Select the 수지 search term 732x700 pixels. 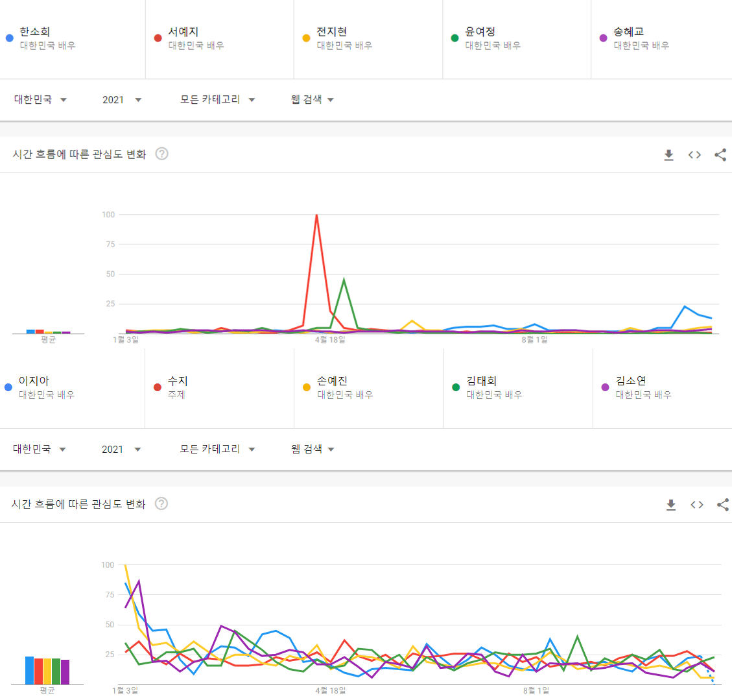tap(178, 381)
